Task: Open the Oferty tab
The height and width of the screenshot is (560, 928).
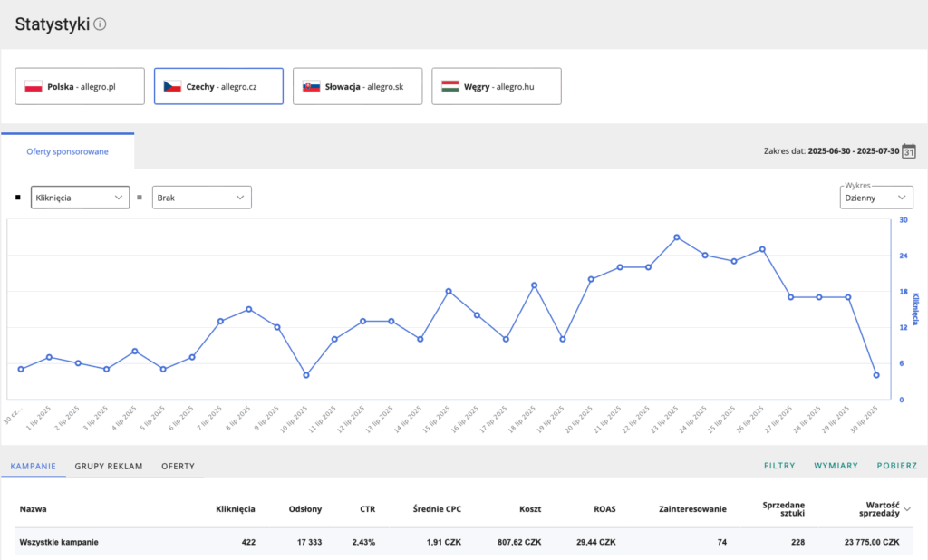Action: tap(178, 466)
